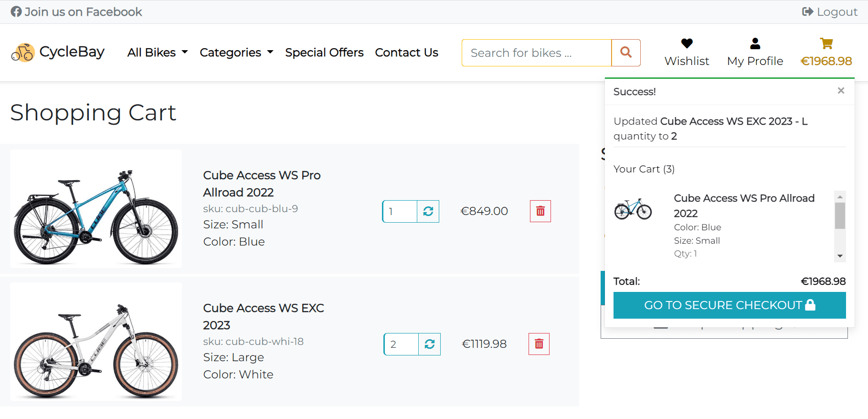
Task: Click Cube Access WS Pro Allroad 2022 in popup cart
Action: 744,205
